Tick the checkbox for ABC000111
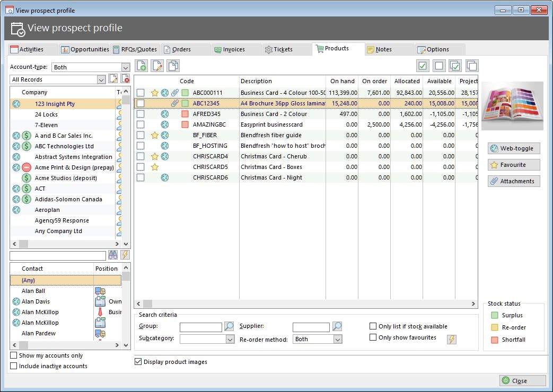 click(141, 93)
